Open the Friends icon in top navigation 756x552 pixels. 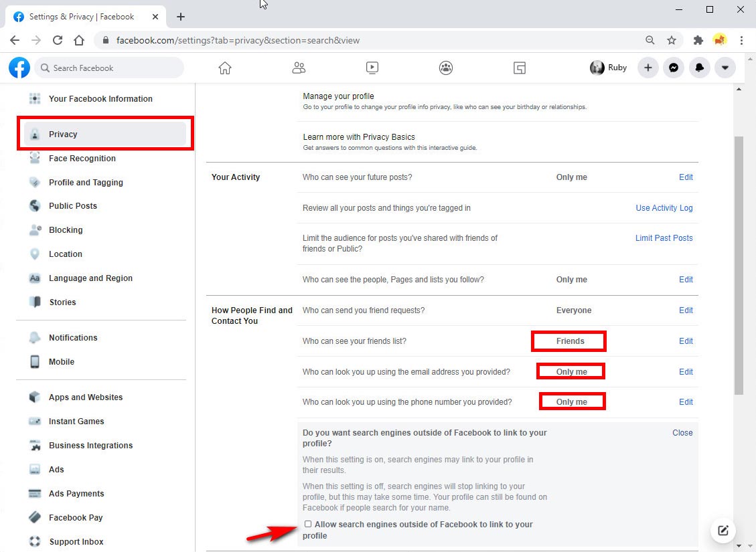pyautogui.click(x=299, y=68)
